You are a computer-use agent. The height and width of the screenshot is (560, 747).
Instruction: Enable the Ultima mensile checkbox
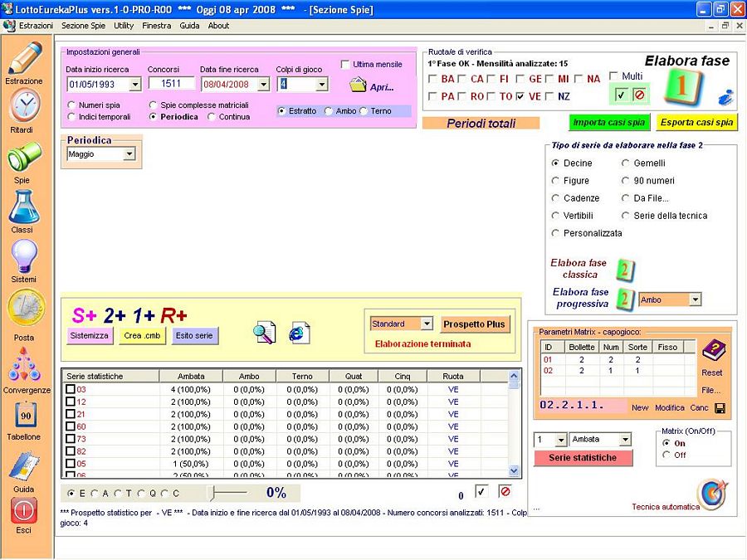(x=345, y=64)
